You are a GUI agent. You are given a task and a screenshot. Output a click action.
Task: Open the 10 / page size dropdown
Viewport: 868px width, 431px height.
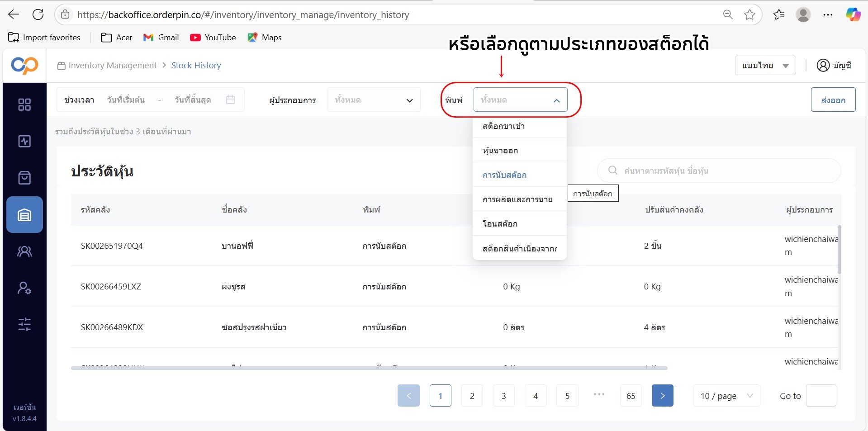pos(726,396)
